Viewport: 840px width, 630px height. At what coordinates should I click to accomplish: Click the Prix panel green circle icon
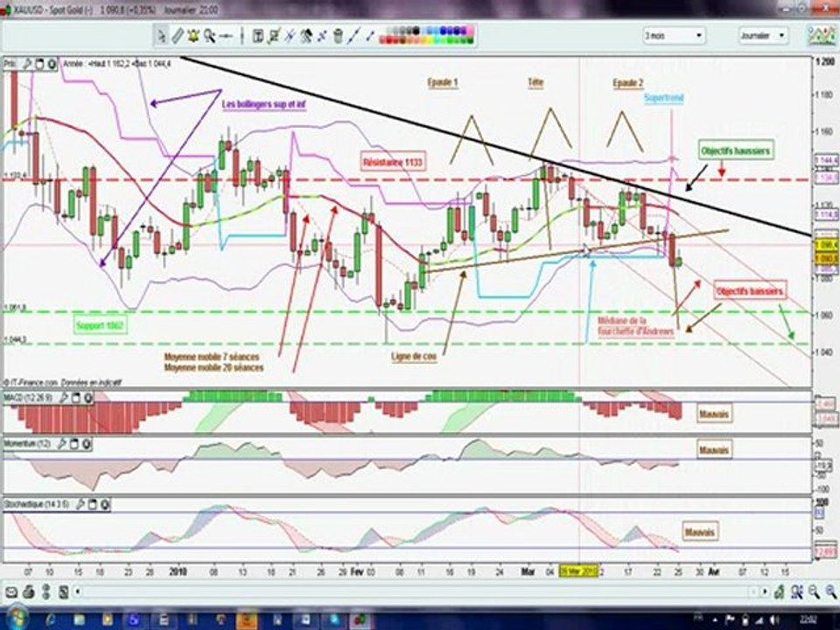52,64
